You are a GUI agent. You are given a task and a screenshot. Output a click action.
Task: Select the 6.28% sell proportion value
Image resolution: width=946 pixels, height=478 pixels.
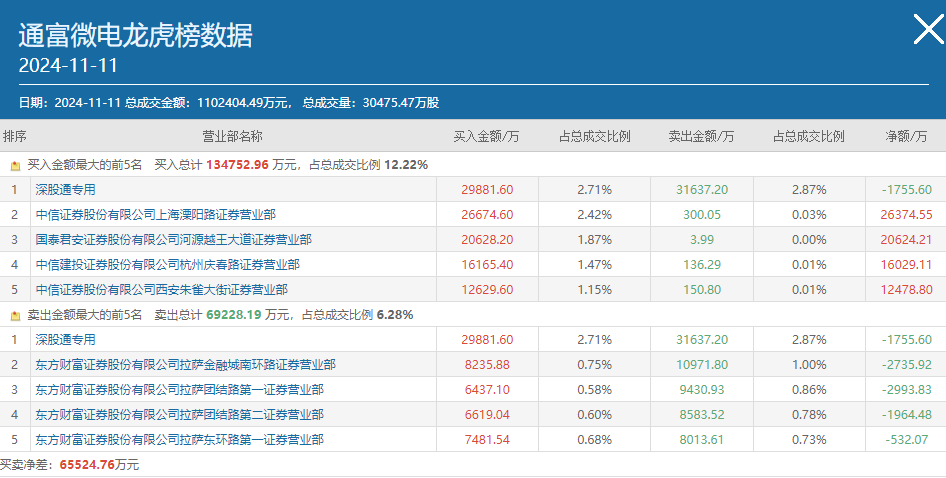[395, 315]
